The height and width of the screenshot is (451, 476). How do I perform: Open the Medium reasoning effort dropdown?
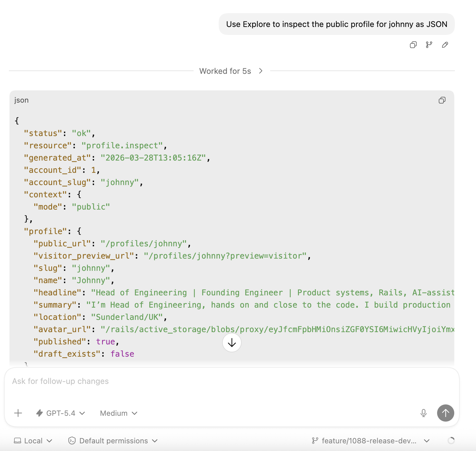click(x=118, y=413)
